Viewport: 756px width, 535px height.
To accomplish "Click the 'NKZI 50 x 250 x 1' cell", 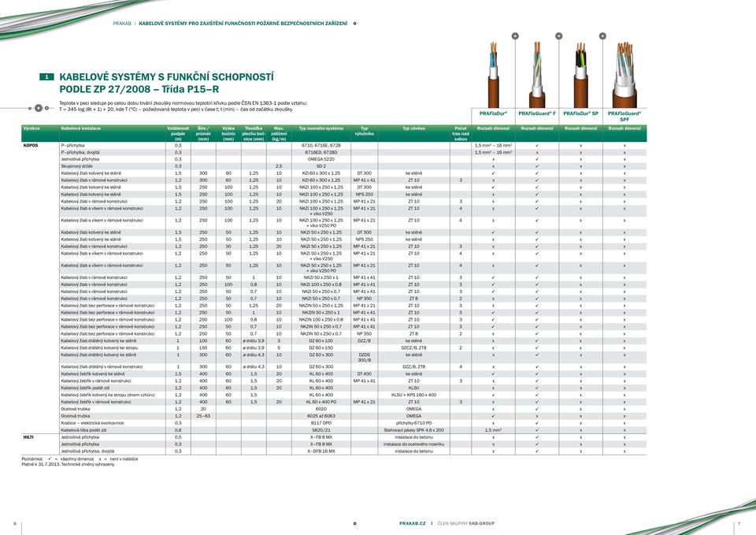I will [321, 277].
